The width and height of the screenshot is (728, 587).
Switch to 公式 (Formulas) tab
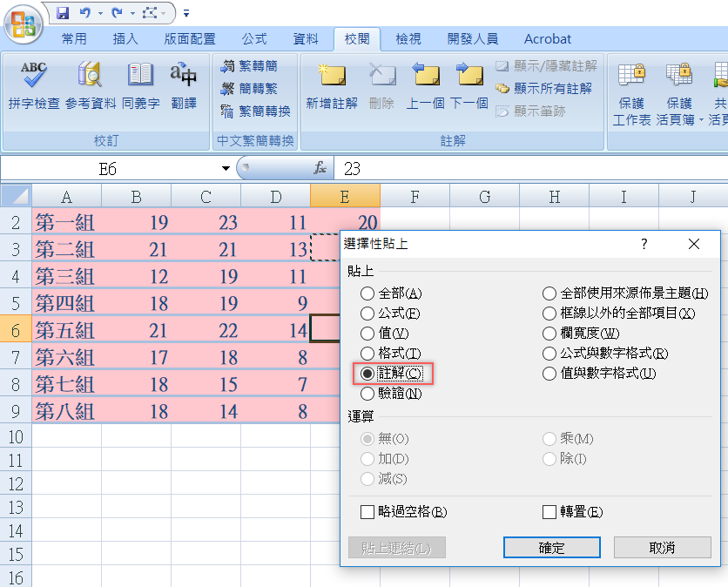point(254,39)
